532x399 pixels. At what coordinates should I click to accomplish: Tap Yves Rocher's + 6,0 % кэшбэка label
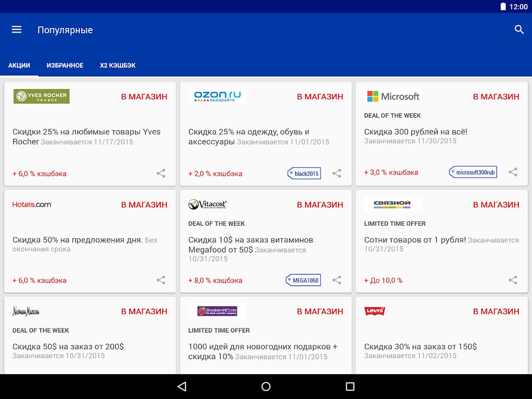pyautogui.click(x=39, y=173)
